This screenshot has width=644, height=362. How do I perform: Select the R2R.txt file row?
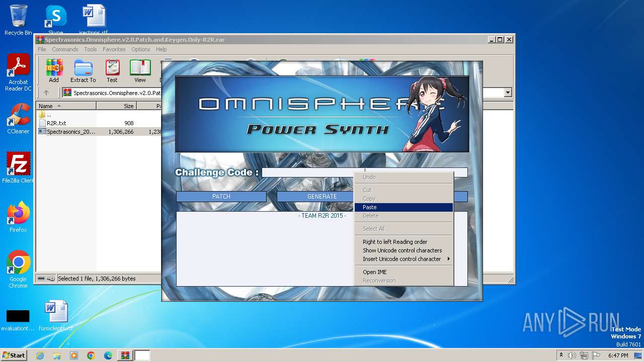98,123
